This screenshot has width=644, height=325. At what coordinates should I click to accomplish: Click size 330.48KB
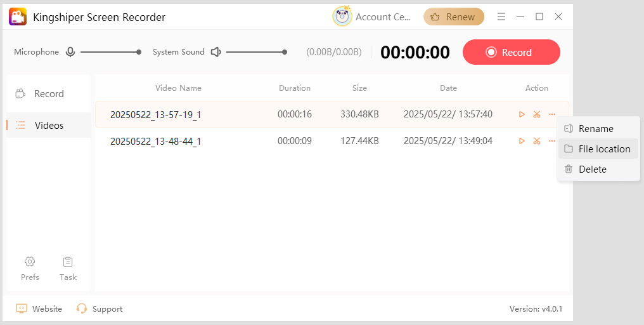tap(359, 114)
